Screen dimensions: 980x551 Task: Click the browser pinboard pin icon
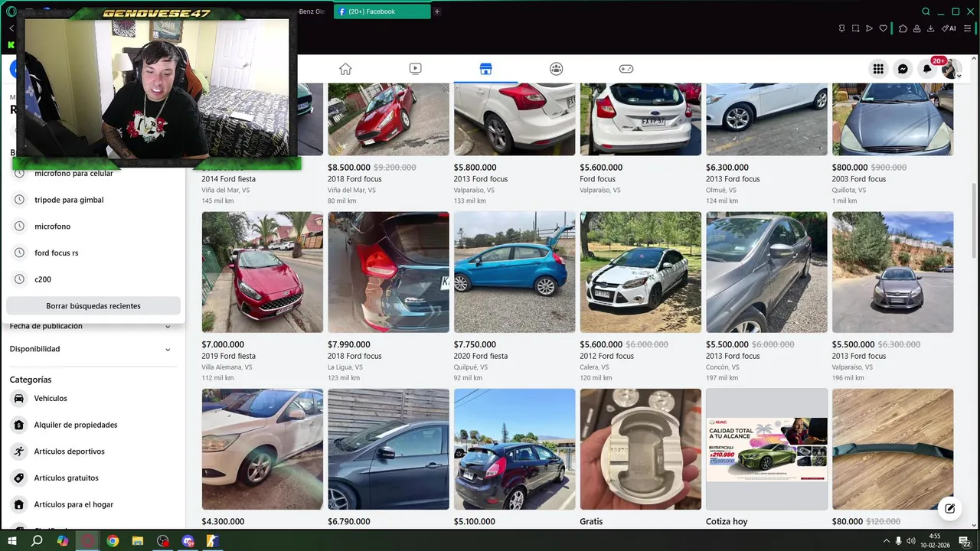[x=841, y=28]
